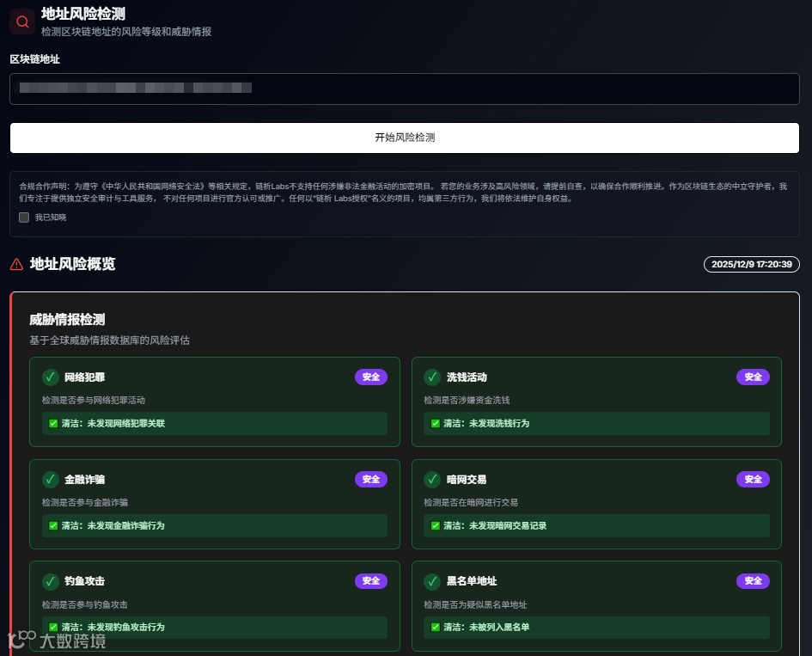Click the blockchain address input field
Viewport: 812px width, 656px height.
(405, 89)
